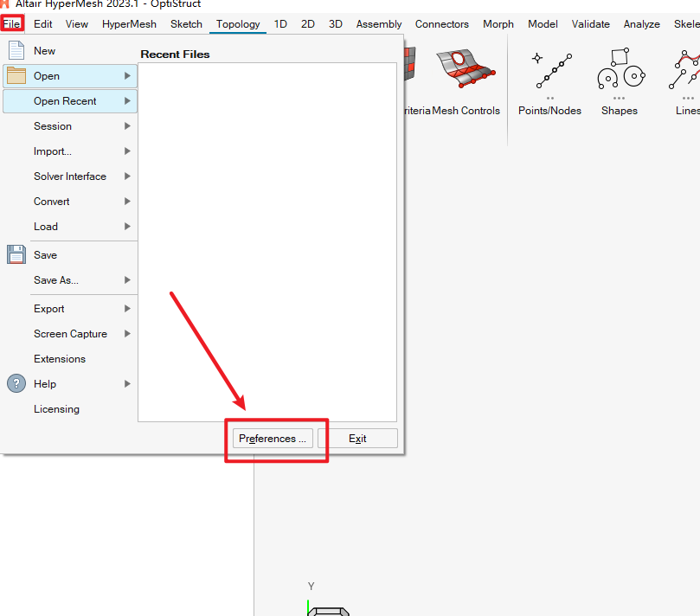The image size is (700, 616).
Task: Open the Extensions menu entry
Action: click(60, 359)
